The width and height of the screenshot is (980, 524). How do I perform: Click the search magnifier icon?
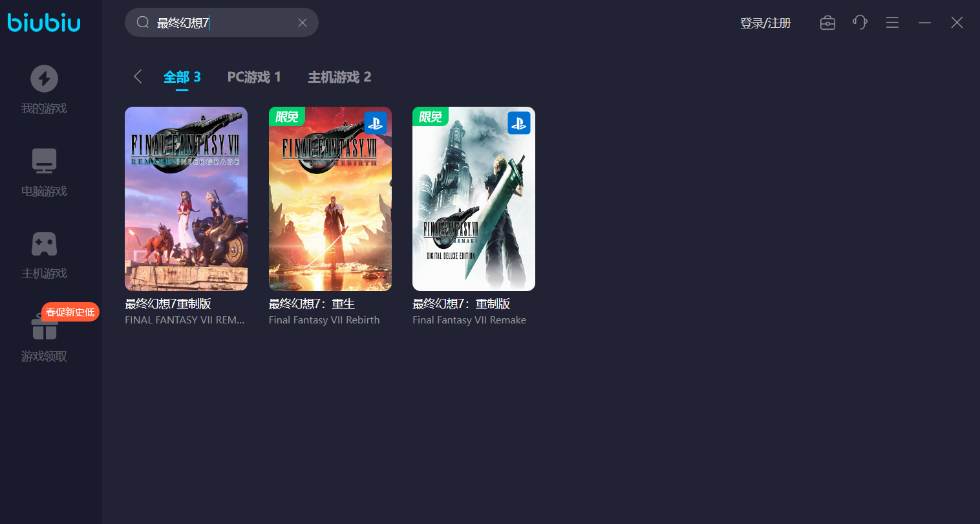click(143, 23)
